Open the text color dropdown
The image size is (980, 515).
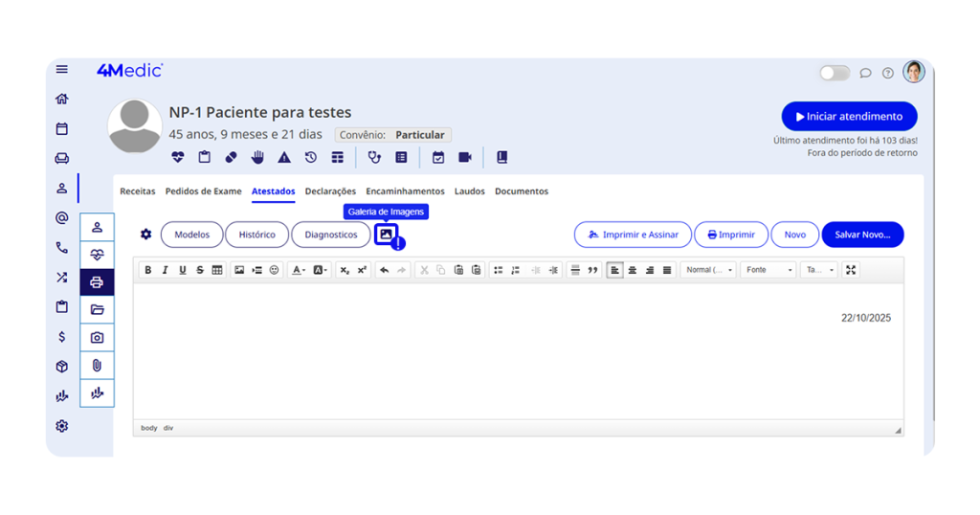pos(299,270)
